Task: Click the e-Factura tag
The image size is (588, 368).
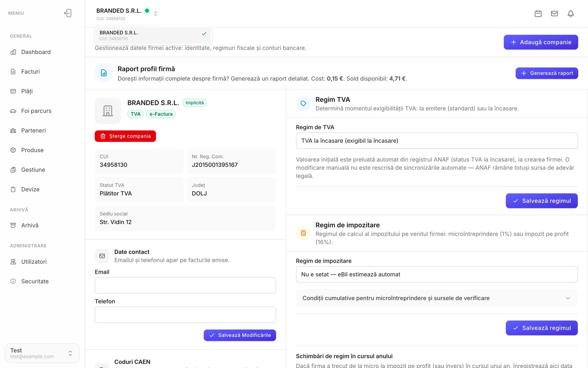Action: click(x=161, y=114)
